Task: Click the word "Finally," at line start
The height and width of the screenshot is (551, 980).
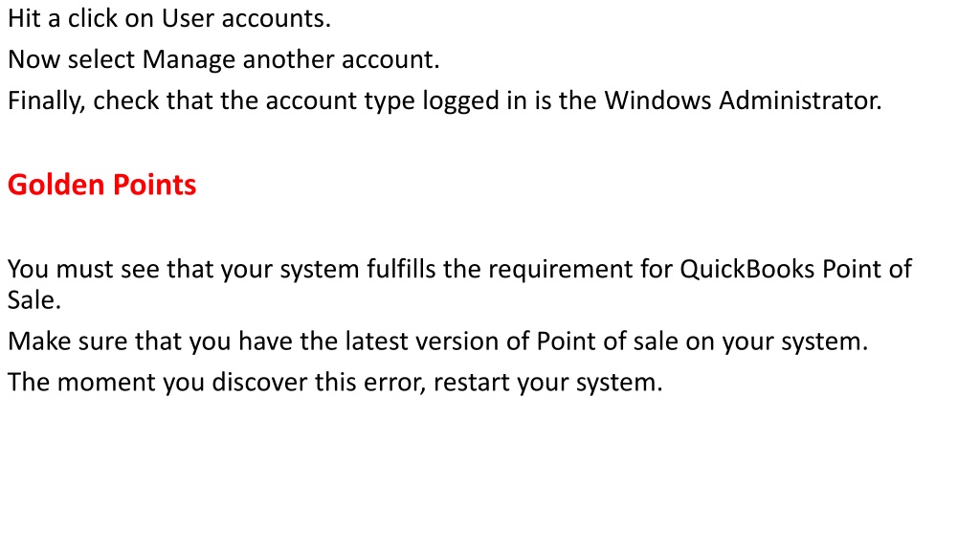Action: coord(46,100)
